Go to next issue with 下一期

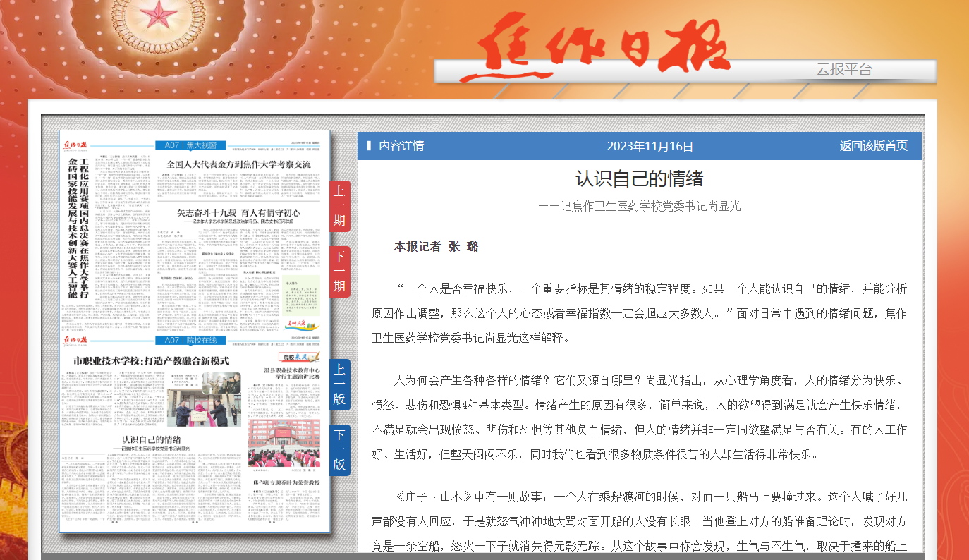coord(339,272)
